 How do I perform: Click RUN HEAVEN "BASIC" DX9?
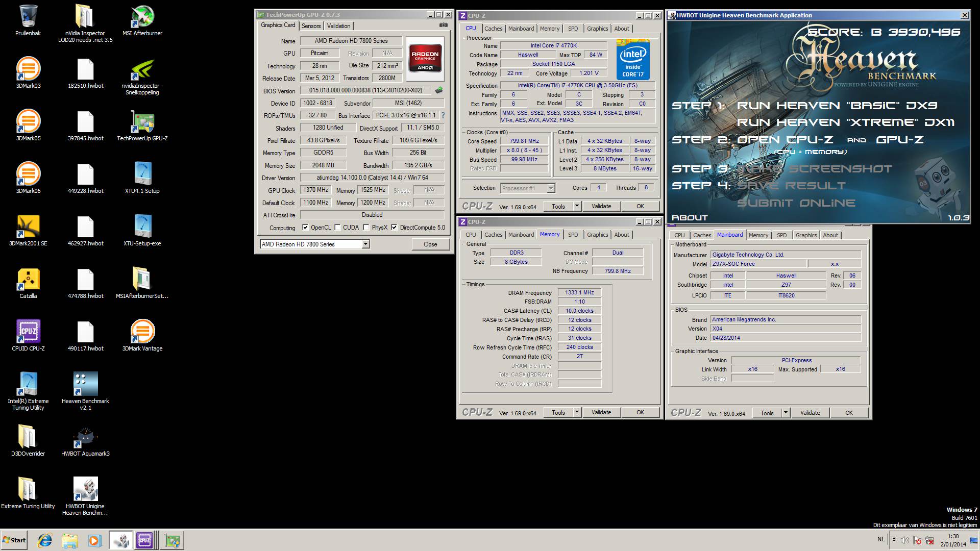tap(837, 106)
